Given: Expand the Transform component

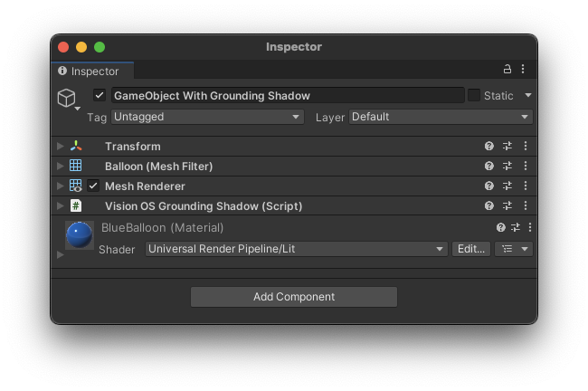Looking at the screenshot, I should (x=61, y=147).
